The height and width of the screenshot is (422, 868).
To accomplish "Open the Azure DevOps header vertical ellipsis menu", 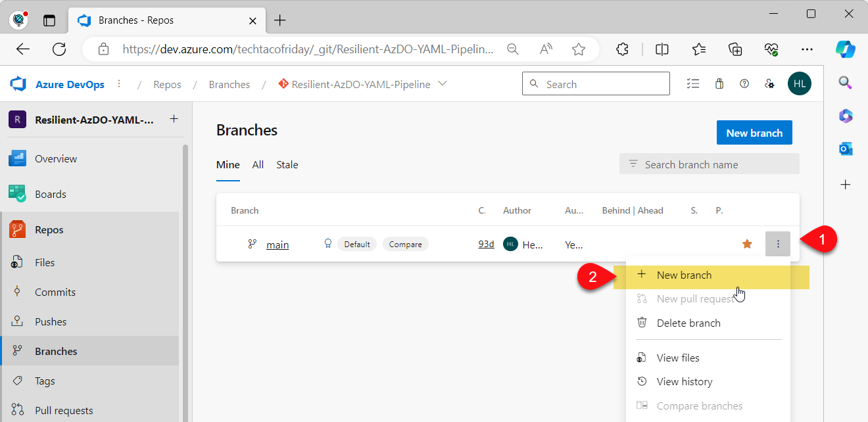I will (x=119, y=83).
